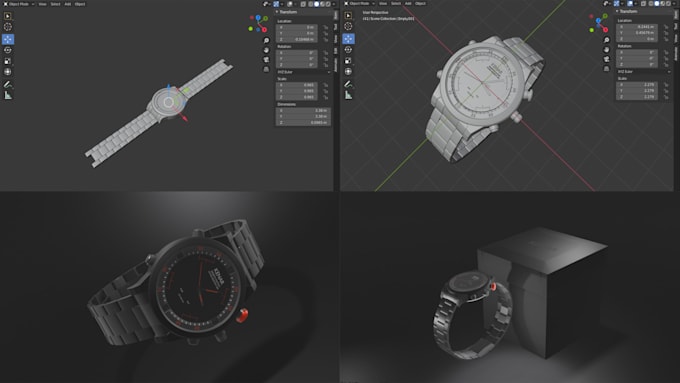Image resolution: width=680 pixels, height=383 pixels.
Task: Select the Move tool in left viewport
Action: (8, 39)
